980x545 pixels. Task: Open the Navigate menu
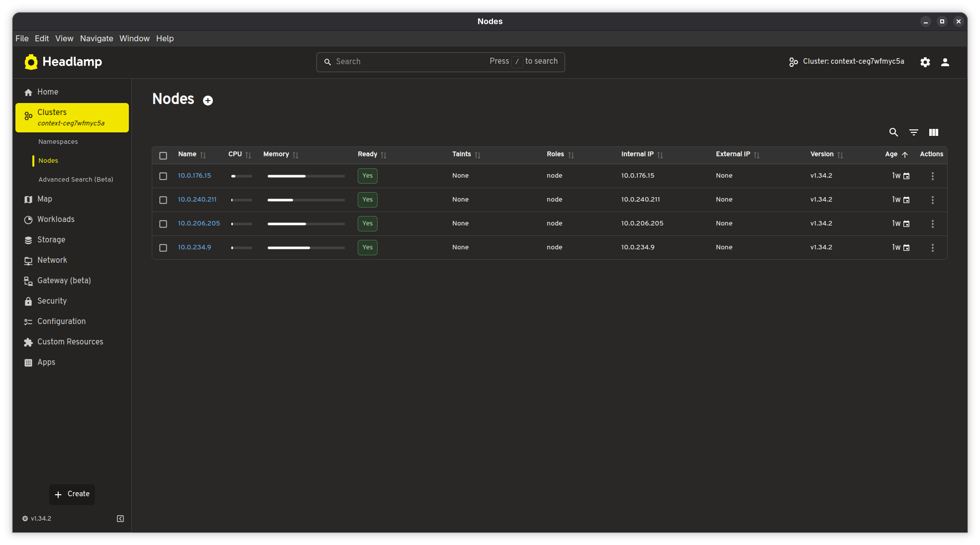[x=97, y=38]
